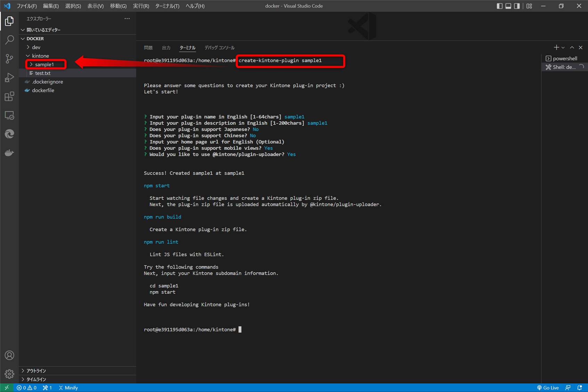
Task: Open the Selection menu (選択)
Action: pyautogui.click(x=73, y=6)
